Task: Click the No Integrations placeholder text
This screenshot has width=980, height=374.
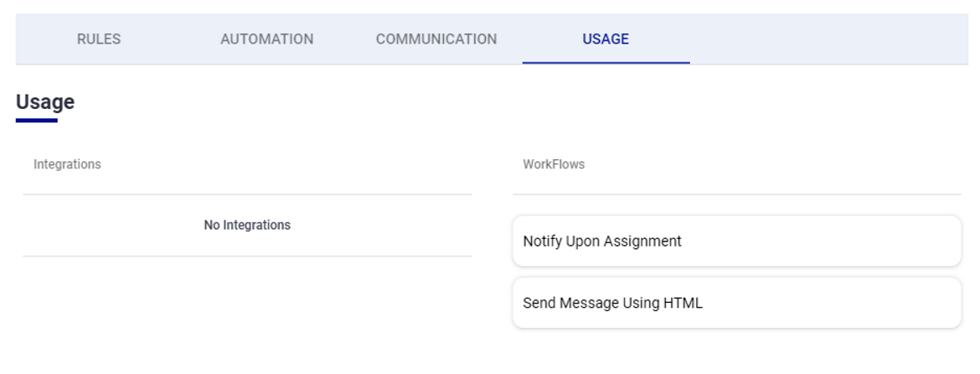Action: pos(247,226)
